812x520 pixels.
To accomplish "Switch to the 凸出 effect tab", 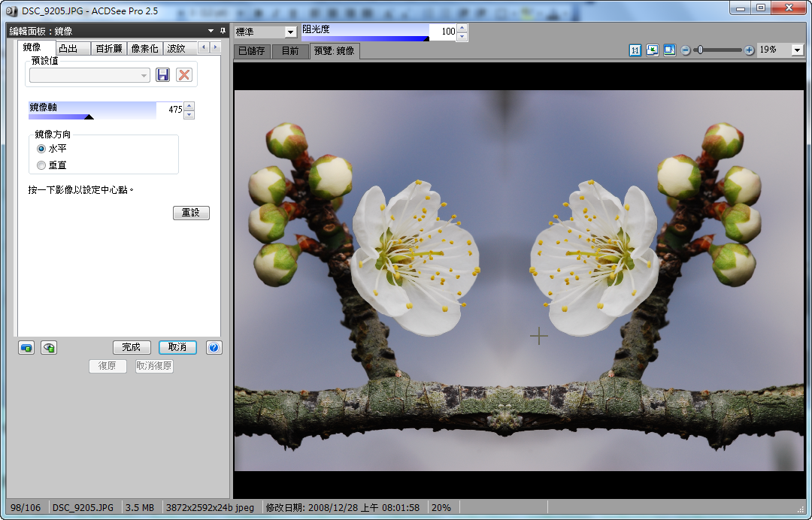I will point(68,48).
